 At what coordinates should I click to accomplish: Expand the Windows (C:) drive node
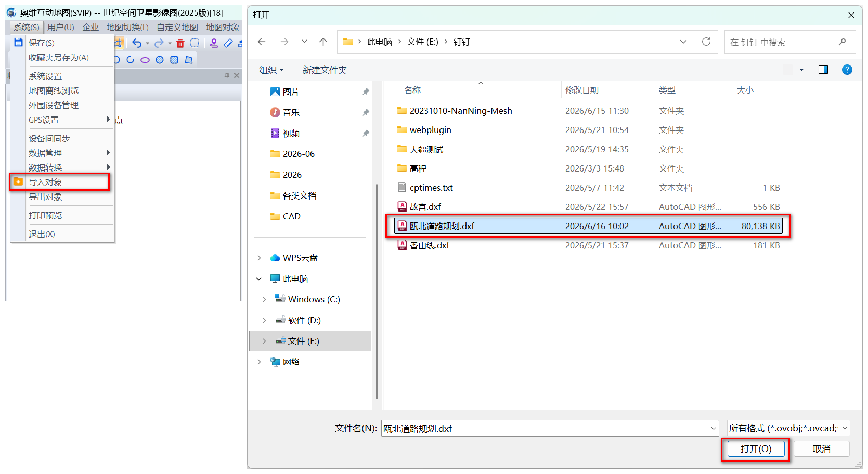point(264,299)
